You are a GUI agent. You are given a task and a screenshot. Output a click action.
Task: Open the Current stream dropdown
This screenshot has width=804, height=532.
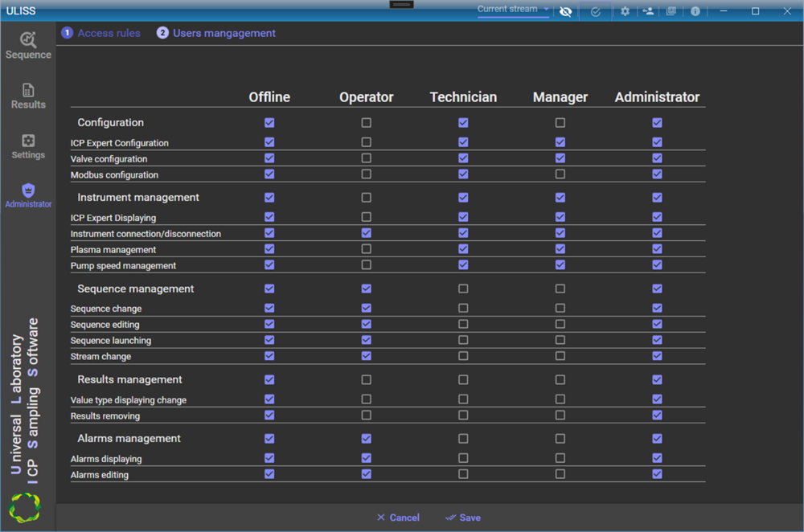pos(513,10)
